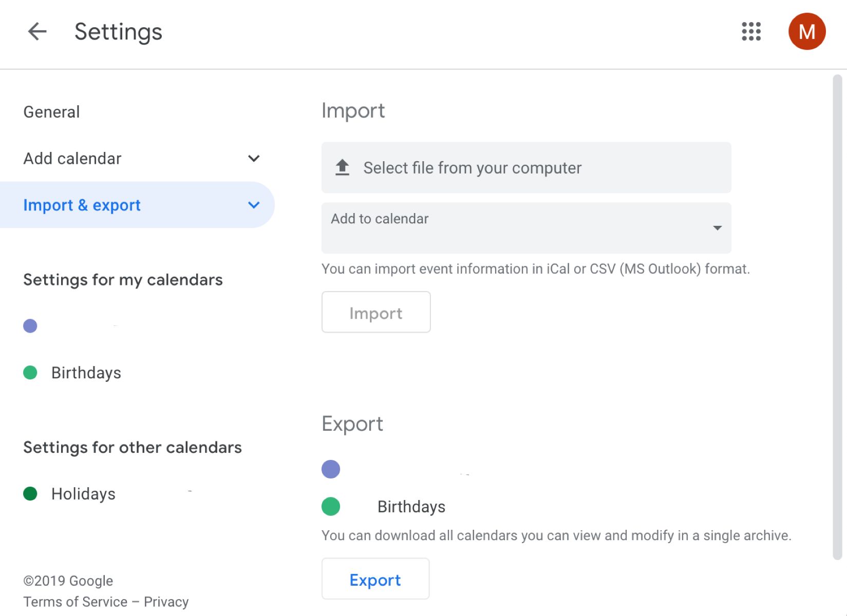Image resolution: width=847 pixels, height=616 pixels.
Task: Click the back arrow to leave Settings
Action: click(36, 32)
